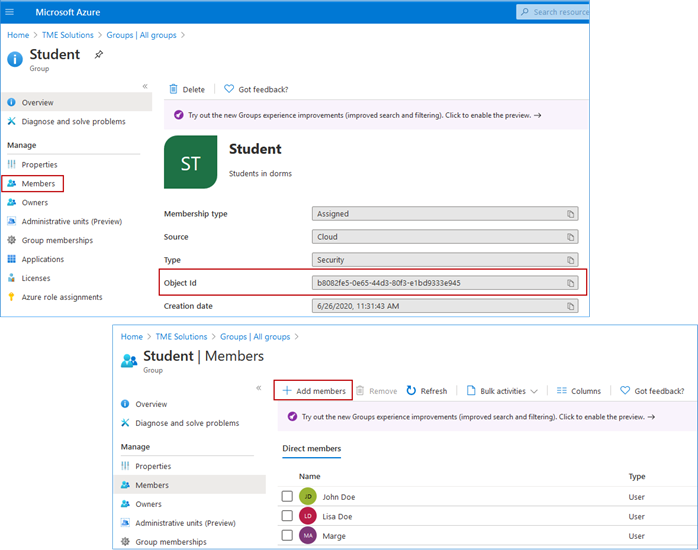Open Group memberships in Members pane sidebar

pos(164,542)
